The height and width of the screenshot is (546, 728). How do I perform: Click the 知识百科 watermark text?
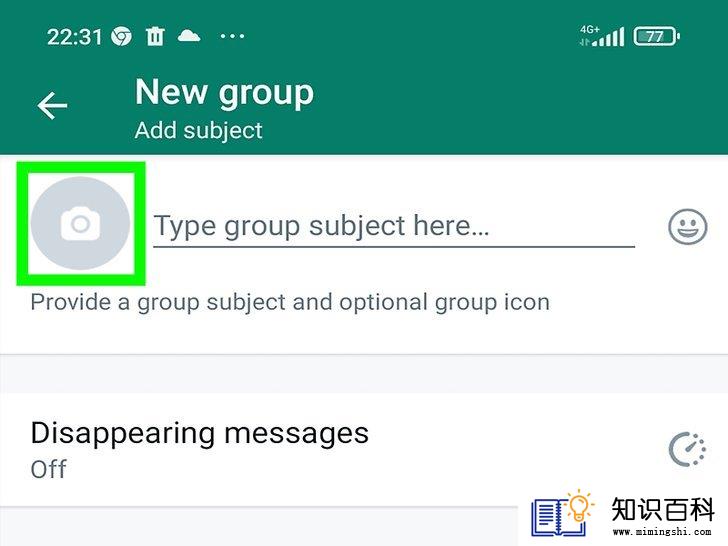(x=663, y=509)
